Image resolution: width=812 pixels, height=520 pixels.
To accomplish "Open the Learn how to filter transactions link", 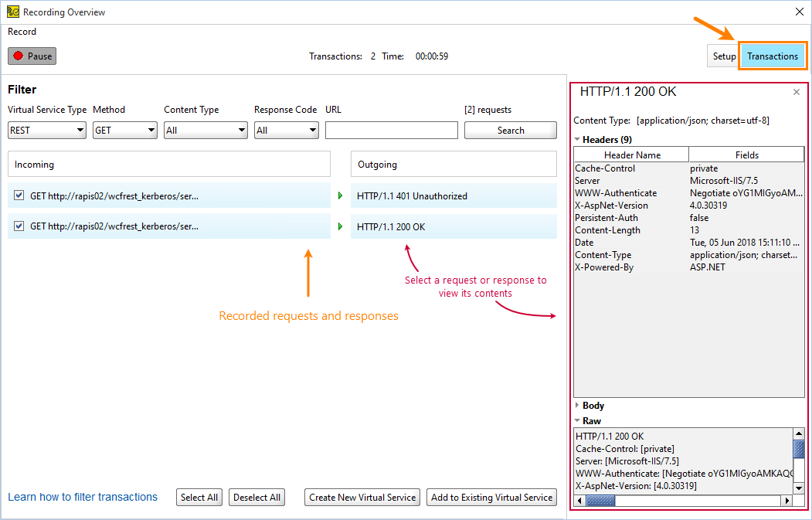I will [83, 497].
